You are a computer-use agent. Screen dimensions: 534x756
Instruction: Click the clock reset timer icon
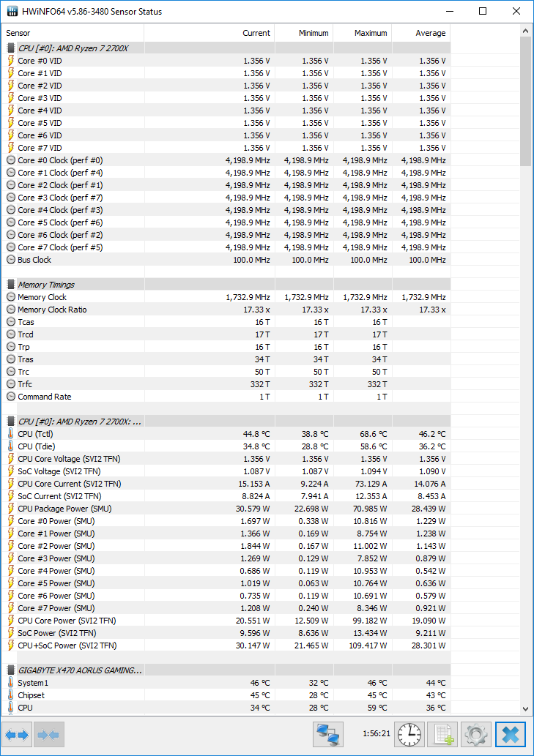click(409, 735)
